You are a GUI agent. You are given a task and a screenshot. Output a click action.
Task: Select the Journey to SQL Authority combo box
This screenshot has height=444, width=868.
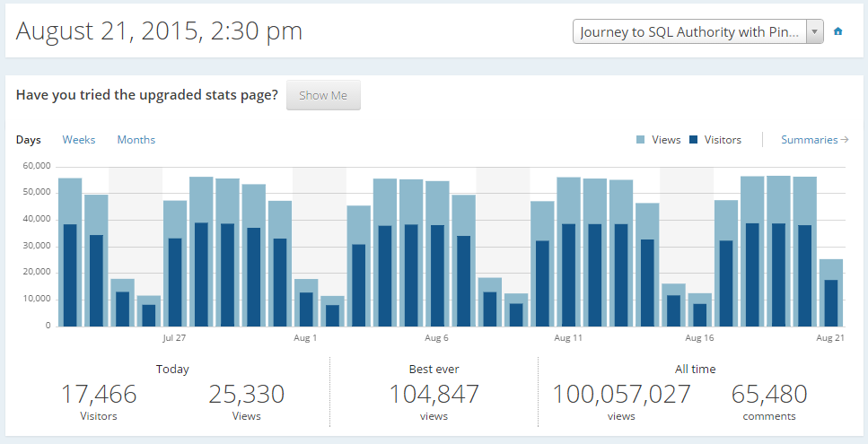689,31
